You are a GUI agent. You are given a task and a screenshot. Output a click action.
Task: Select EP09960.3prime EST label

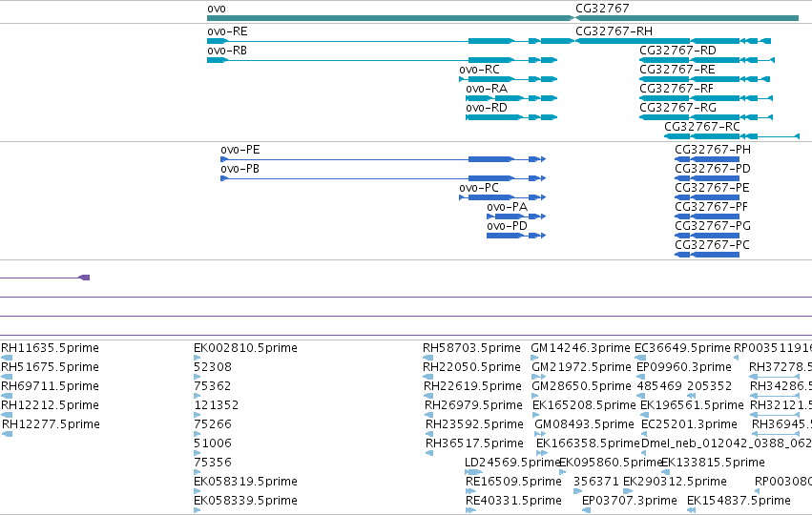(683, 367)
